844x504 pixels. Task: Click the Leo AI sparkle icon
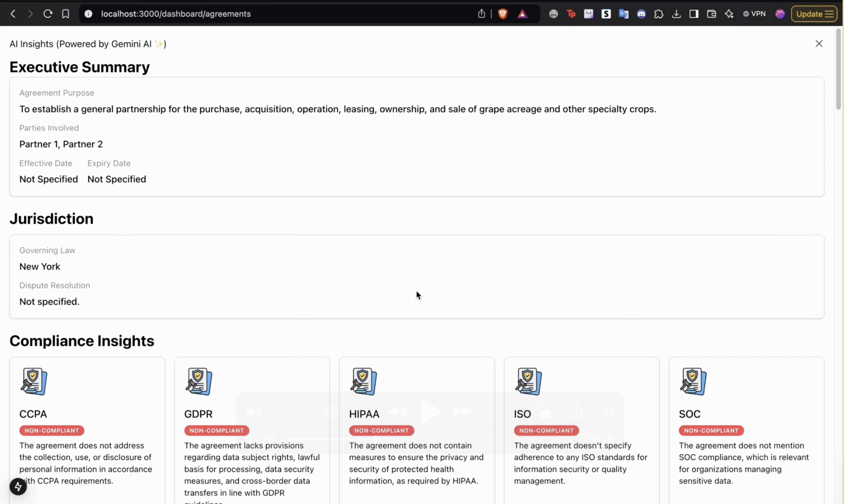pos(729,14)
